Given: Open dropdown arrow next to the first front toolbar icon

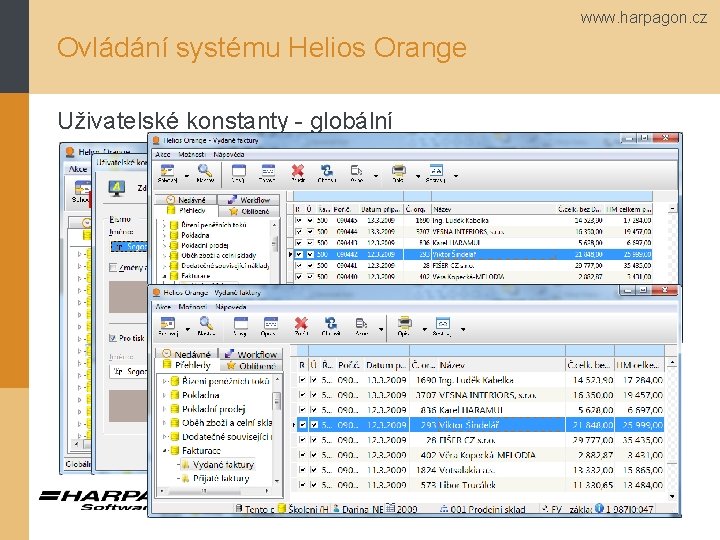Looking at the screenshot, I should (187, 329).
